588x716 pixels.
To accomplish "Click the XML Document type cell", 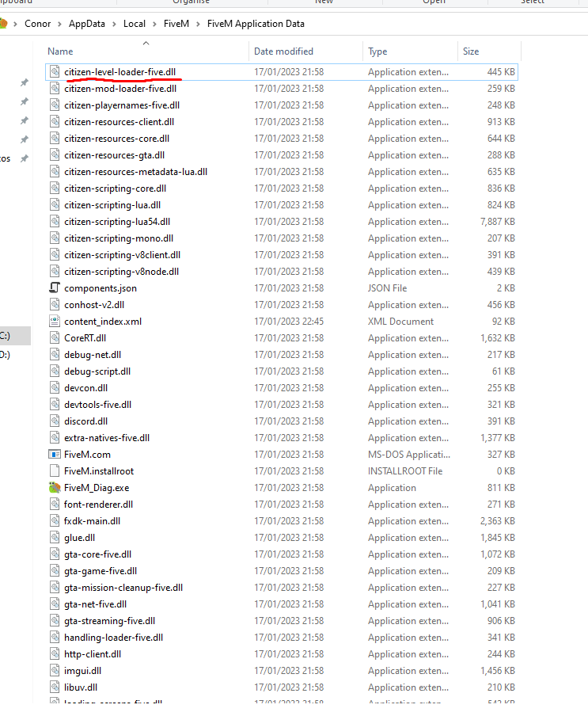I will click(400, 322).
